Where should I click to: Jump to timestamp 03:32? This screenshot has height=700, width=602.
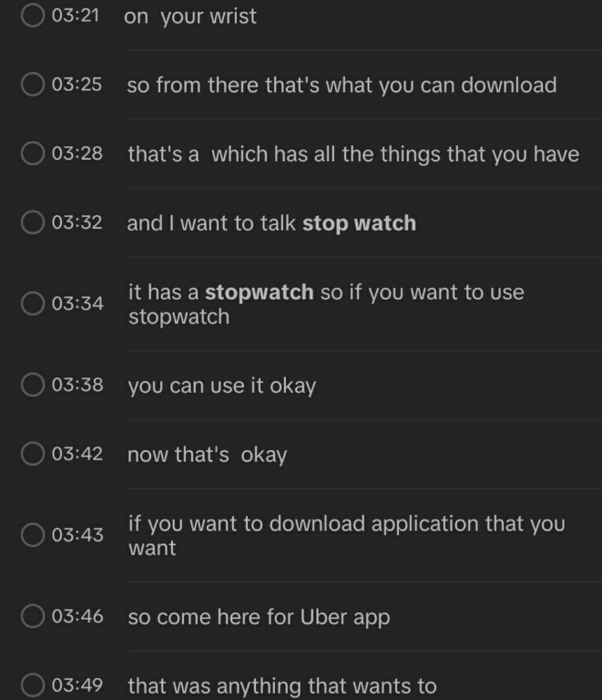coord(77,222)
